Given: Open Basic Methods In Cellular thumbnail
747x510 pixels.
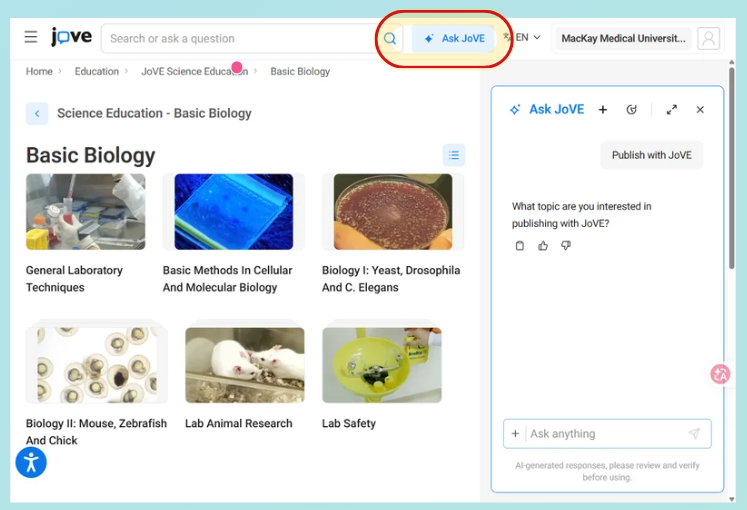Looking at the screenshot, I should pyautogui.click(x=233, y=211).
